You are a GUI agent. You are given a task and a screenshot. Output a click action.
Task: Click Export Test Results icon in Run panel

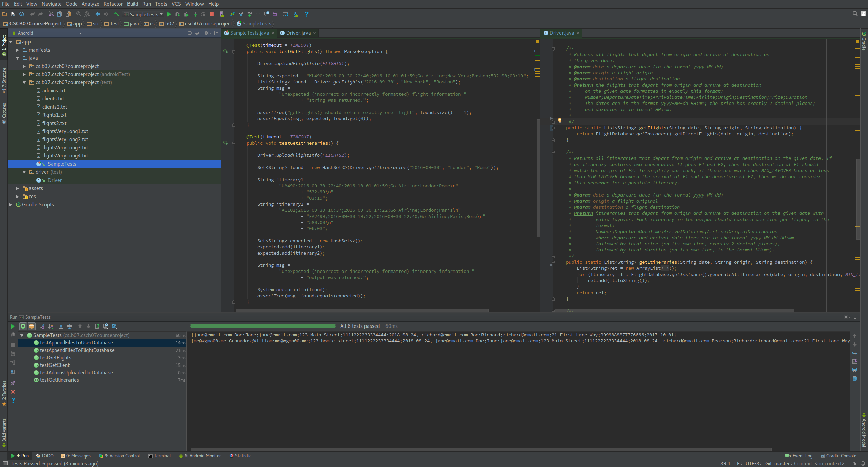(x=97, y=326)
